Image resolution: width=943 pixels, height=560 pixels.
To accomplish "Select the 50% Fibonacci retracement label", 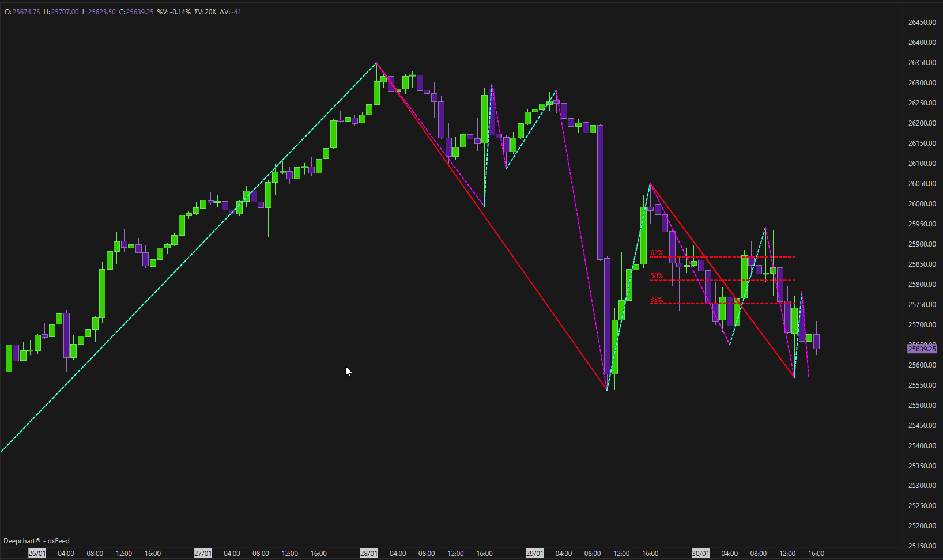I will [x=657, y=276].
